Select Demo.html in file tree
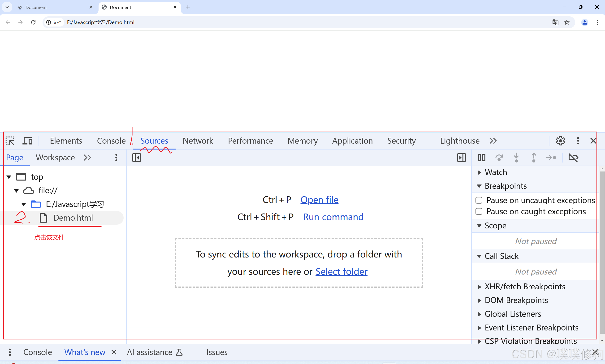 click(73, 218)
